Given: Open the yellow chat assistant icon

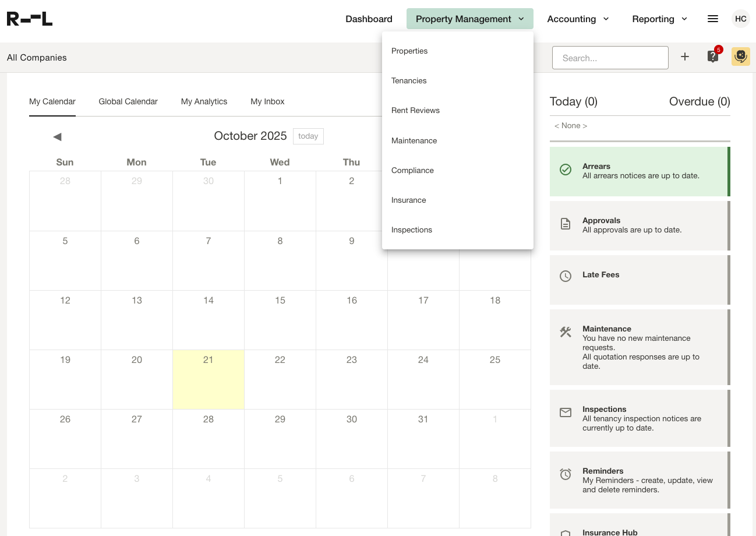Looking at the screenshot, I should (x=740, y=57).
